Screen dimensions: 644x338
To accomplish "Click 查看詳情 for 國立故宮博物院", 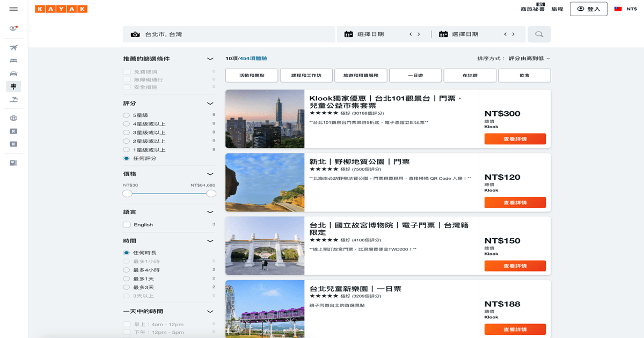I will point(515,266).
